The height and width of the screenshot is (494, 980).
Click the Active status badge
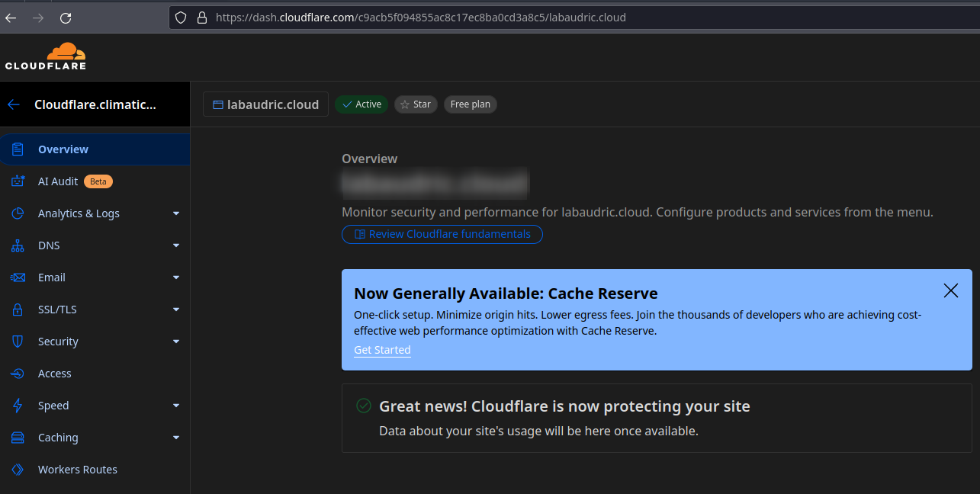click(361, 104)
